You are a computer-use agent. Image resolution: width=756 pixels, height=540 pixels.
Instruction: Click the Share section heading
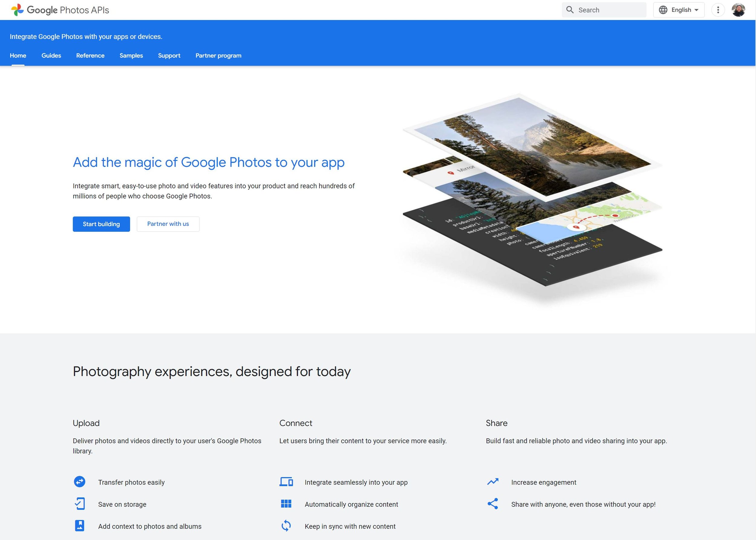pos(497,423)
